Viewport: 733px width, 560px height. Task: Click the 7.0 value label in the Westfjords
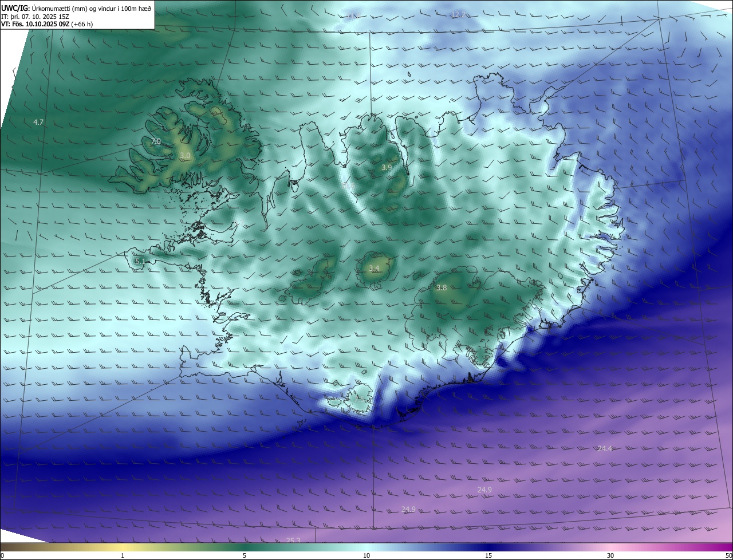tap(156, 141)
